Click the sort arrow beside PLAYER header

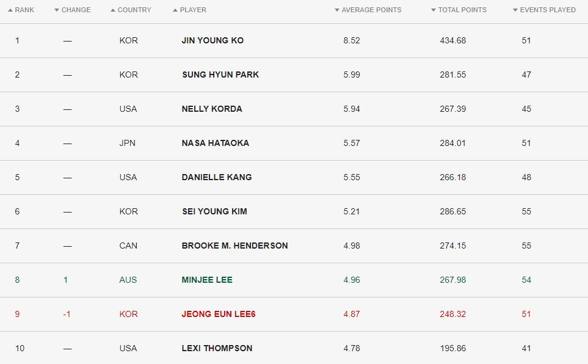[175, 10]
